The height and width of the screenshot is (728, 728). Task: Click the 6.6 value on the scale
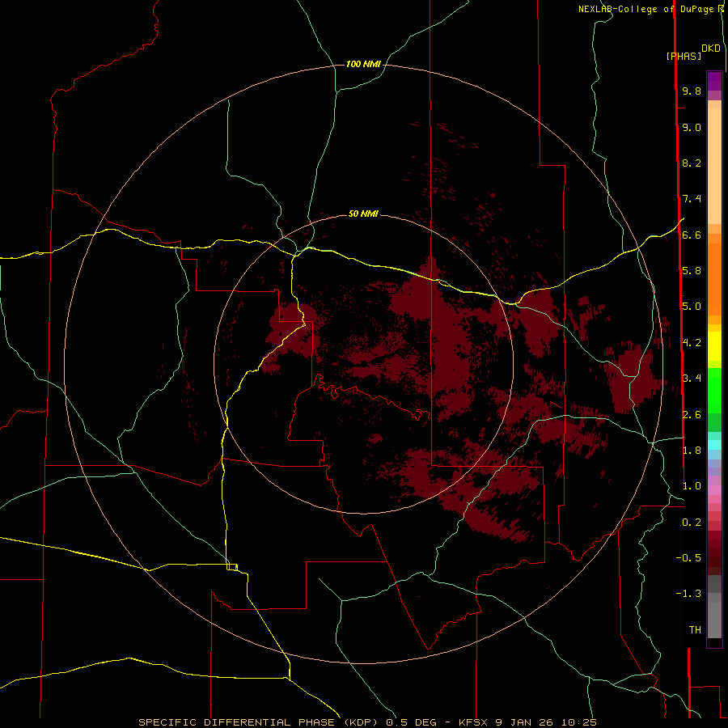pos(692,235)
